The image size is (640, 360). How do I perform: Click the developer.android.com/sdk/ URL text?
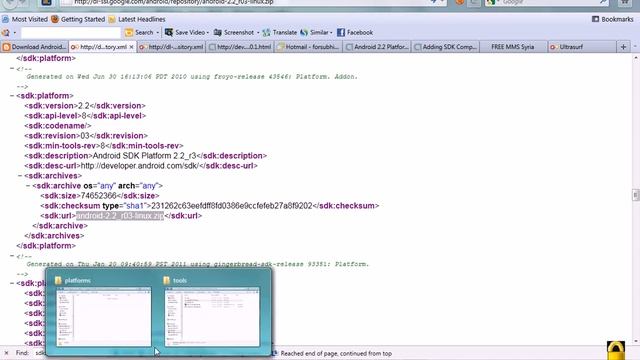140,166
